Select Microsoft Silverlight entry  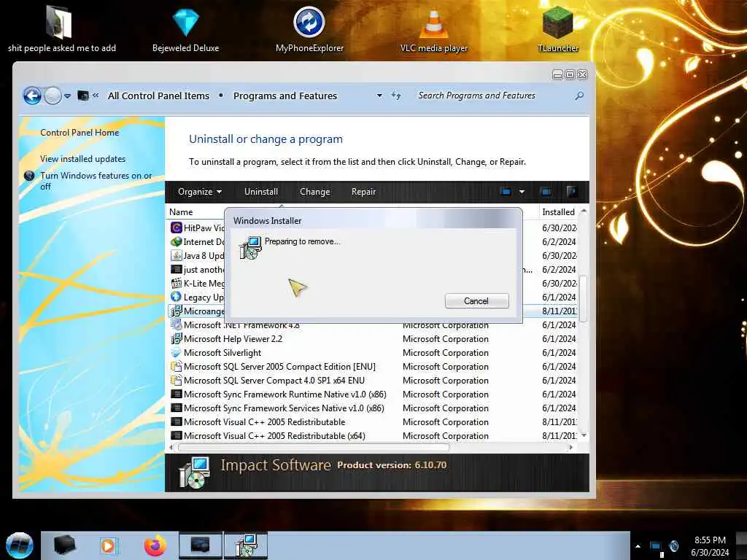pyautogui.click(x=222, y=353)
